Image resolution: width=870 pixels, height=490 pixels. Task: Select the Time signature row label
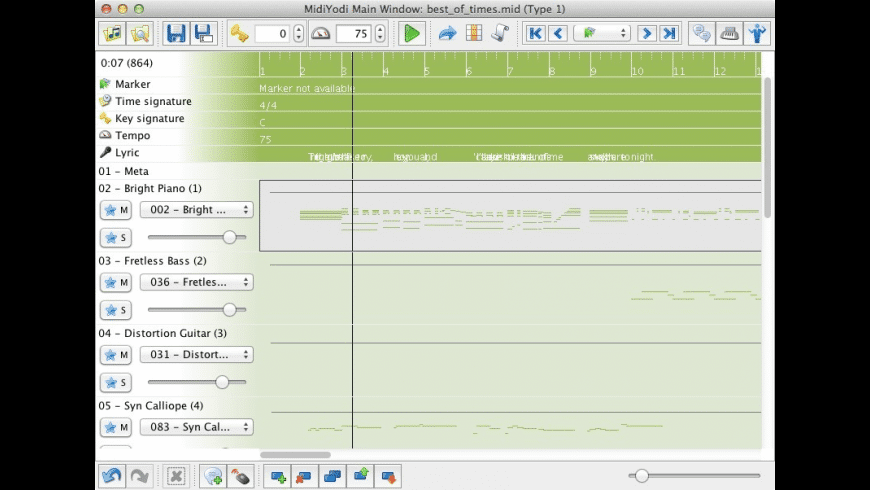tap(153, 101)
